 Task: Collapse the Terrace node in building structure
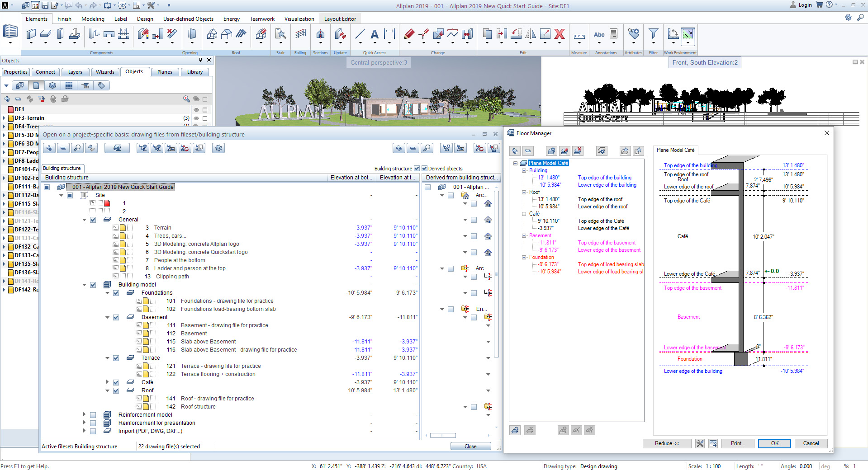[x=107, y=358]
